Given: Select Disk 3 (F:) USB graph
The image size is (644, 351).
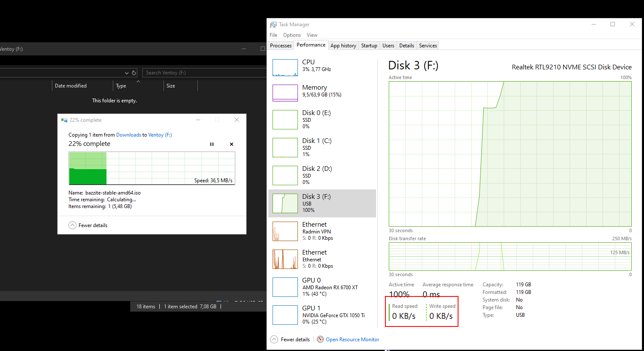Looking at the screenshot, I should click(285, 203).
